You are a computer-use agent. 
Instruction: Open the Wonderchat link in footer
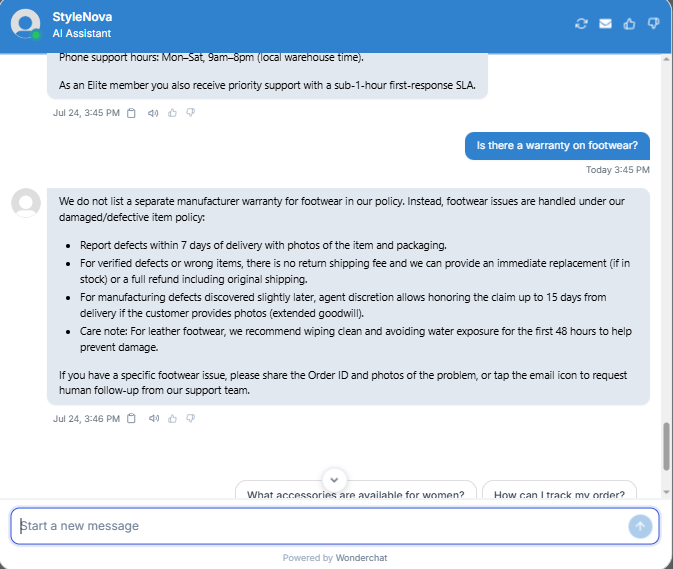(x=361, y=558)
